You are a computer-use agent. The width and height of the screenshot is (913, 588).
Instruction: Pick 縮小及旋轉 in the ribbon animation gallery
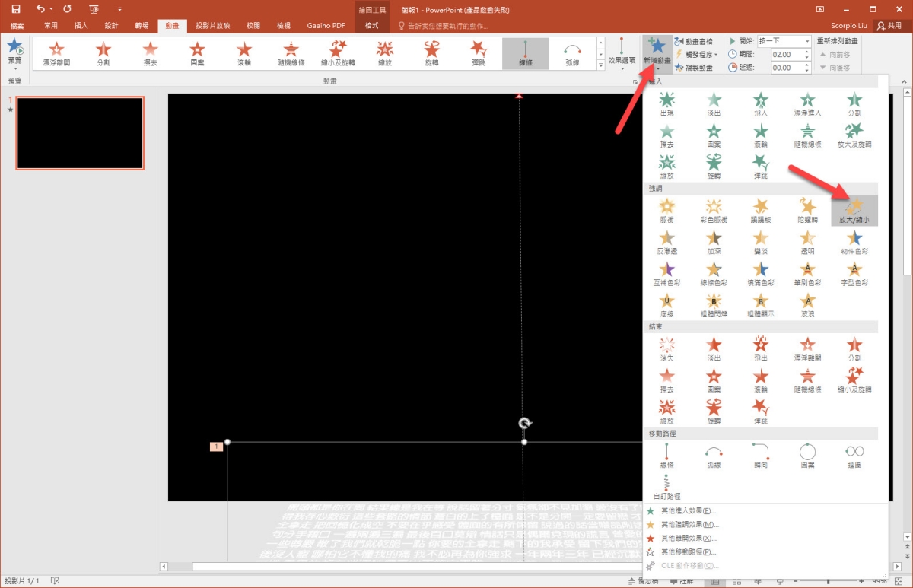tap(337, 53)
